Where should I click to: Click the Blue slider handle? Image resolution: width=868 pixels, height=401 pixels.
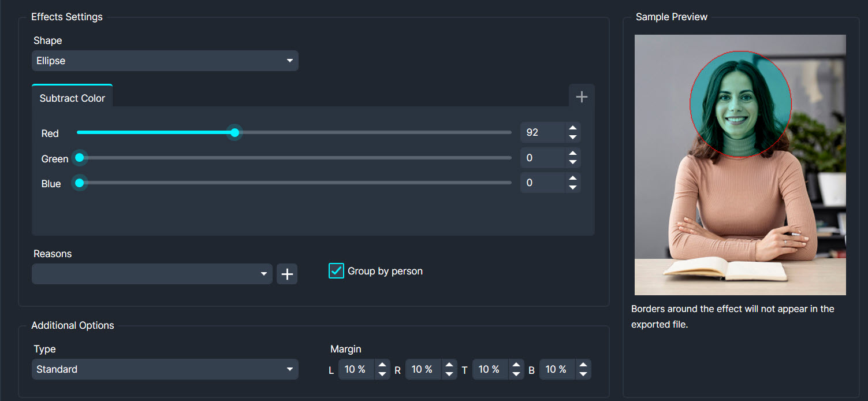79,183
